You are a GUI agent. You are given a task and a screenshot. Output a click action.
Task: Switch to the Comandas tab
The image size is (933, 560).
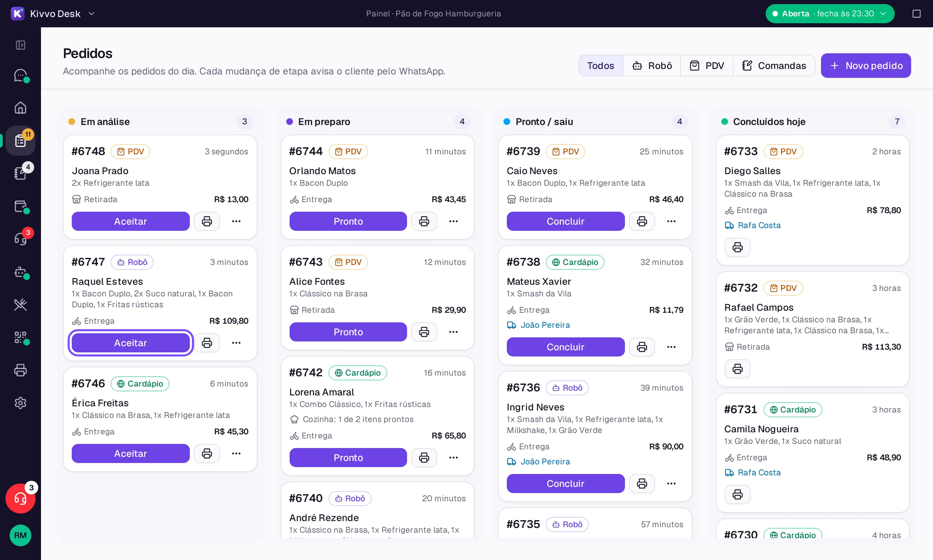tap(774, 66)
